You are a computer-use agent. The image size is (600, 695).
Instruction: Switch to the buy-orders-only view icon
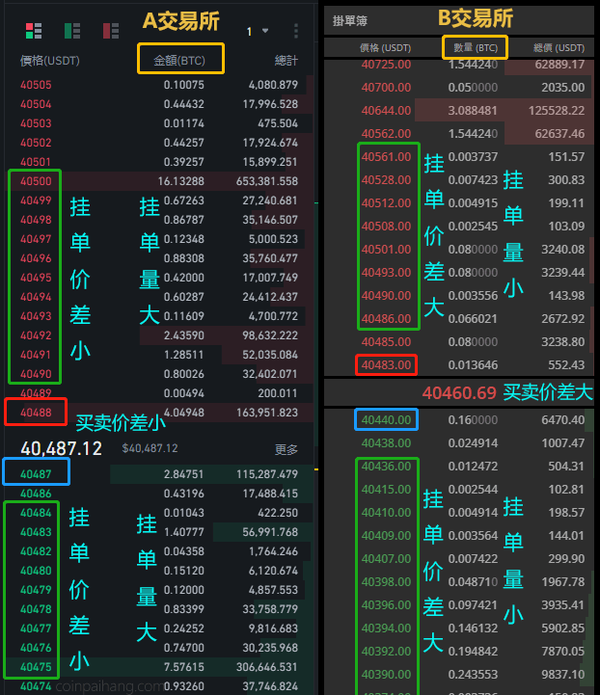click(x=72, y=31)
